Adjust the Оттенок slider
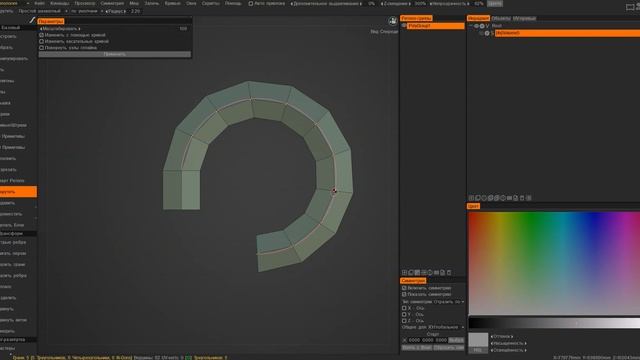 [502, 337]
